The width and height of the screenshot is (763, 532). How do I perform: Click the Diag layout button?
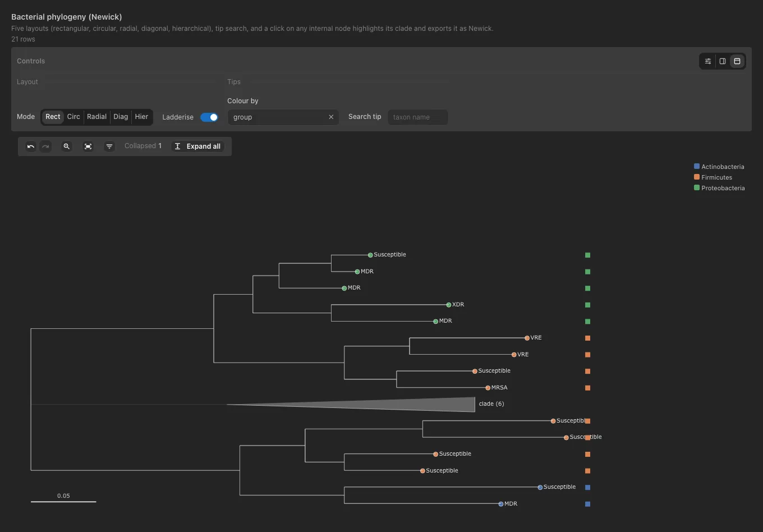pos(121,117)
